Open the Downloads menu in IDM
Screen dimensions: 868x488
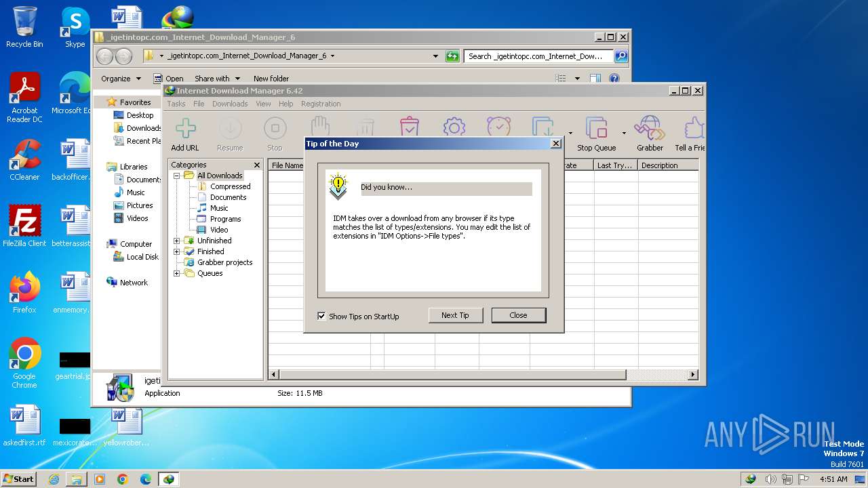[x=230, y=104]
